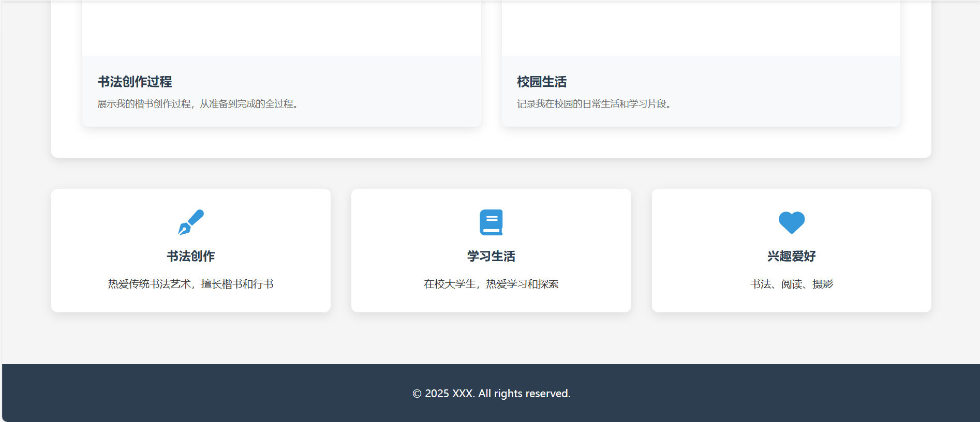Click 阅读 in the hobbies list
The image size is (980, 422).
coord(792,284)
